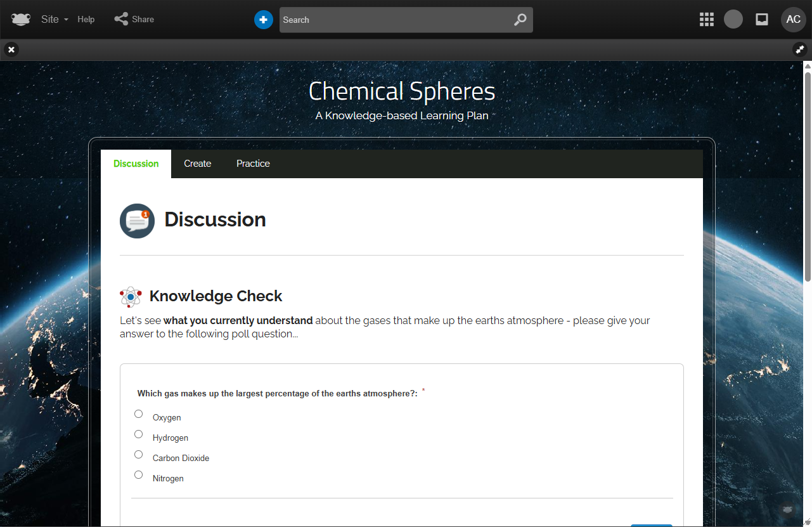Open the Practice tab
The image size is (812, 527).
coord(253,164)
